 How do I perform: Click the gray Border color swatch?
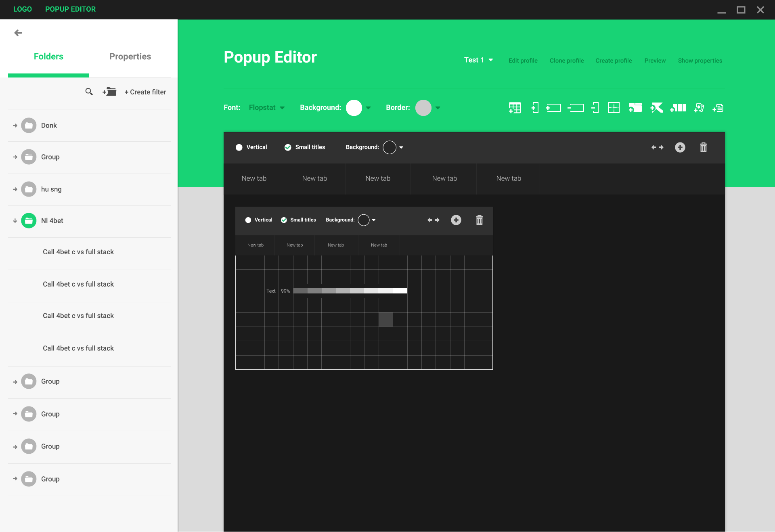click(423, 108)
